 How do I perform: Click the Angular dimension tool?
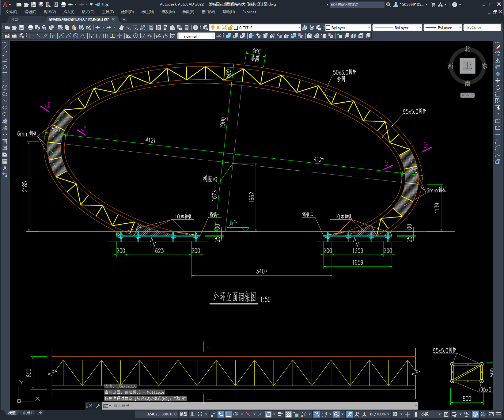pos(82,36)
